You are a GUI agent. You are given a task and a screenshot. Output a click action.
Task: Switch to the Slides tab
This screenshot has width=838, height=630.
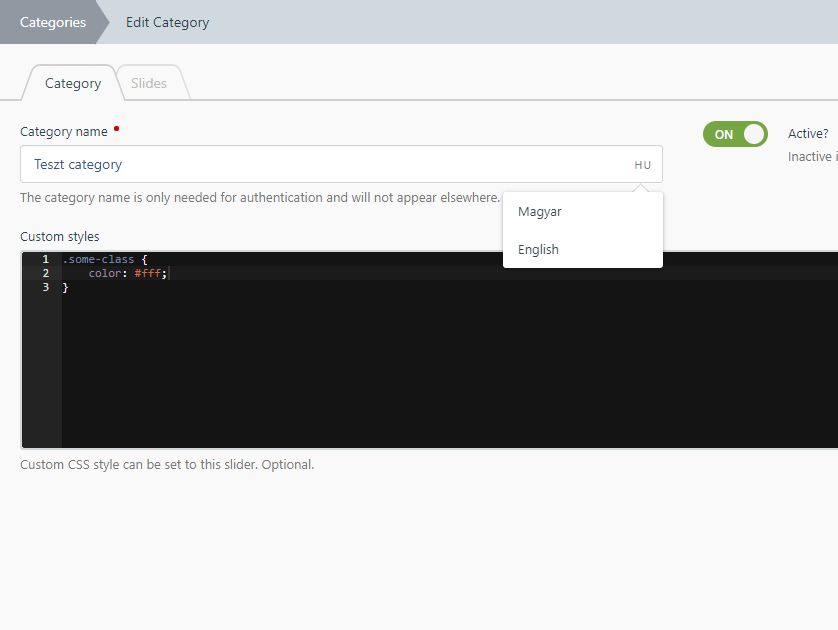[x=149, y=83]
